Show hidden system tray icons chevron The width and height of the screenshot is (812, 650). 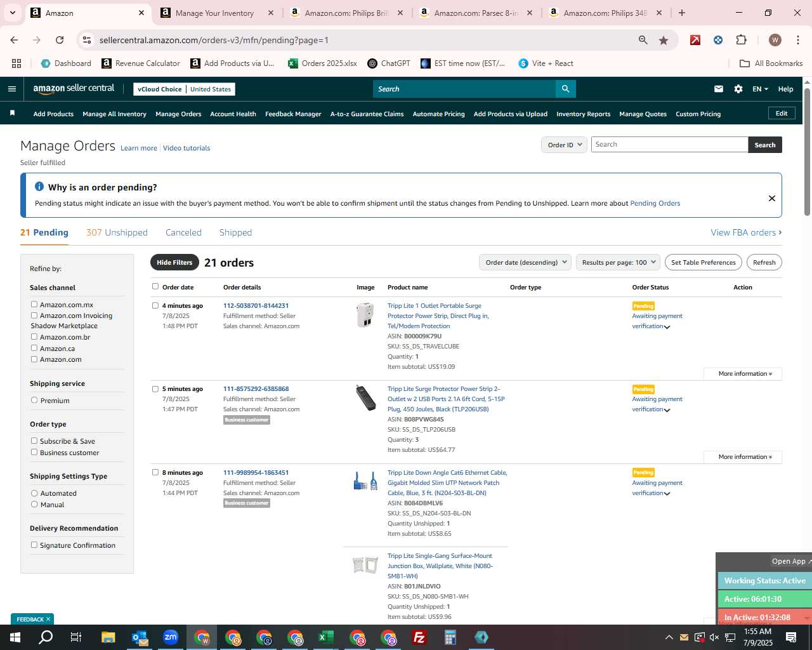669,637
